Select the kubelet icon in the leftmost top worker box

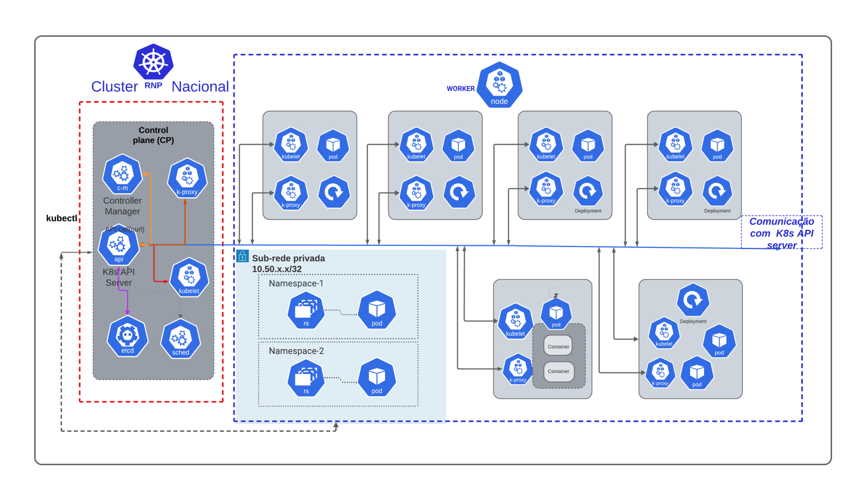291,144
